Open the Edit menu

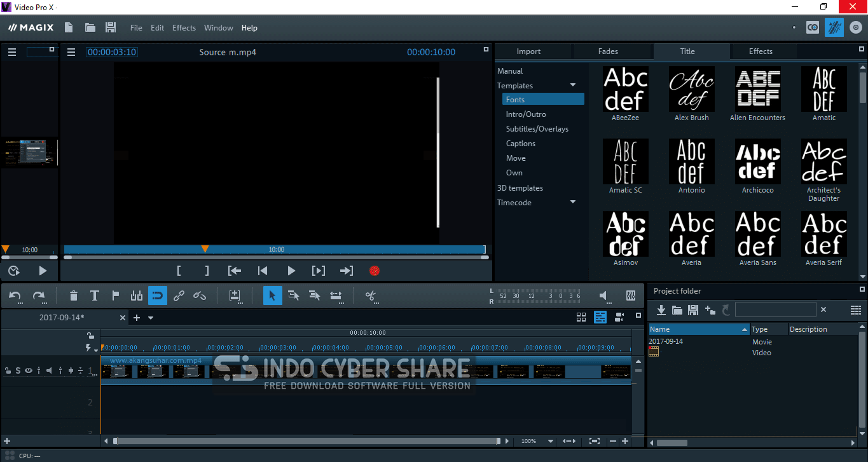click(157, 27)
